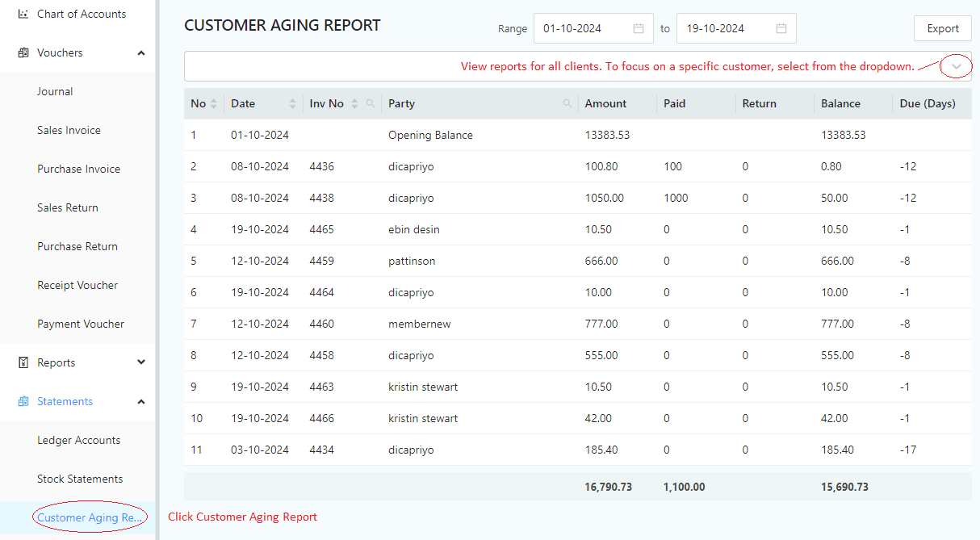Open Sales Invoice page
The image size is (980, 540).
pyautogui.click(x=69, y=130)
